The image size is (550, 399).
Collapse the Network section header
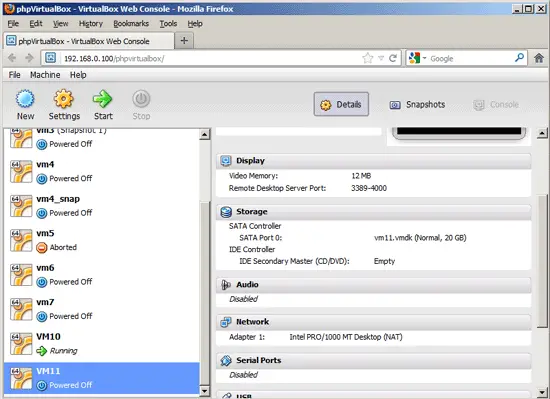(374, 322)
